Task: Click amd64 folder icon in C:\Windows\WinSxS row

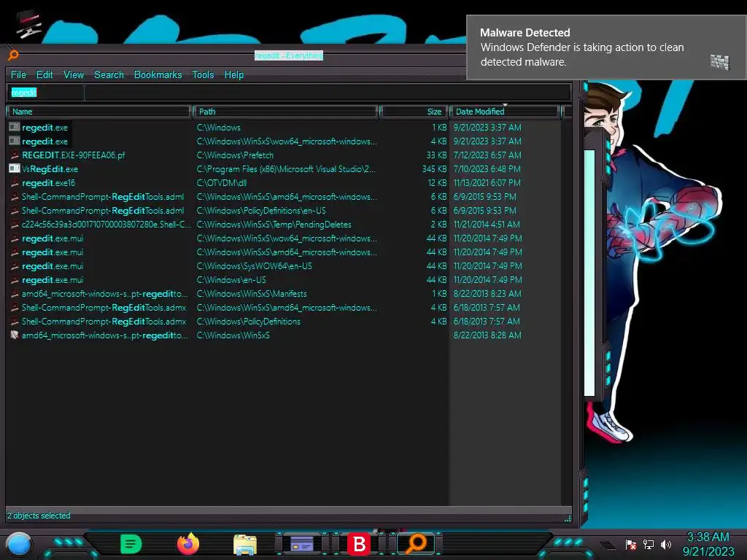Action: (15, 335)
